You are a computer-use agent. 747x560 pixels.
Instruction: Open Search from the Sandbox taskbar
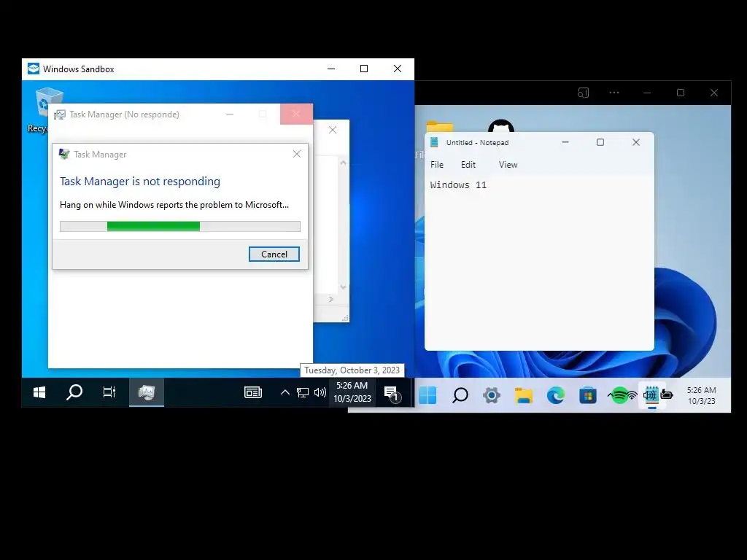[x=74, y=392]
